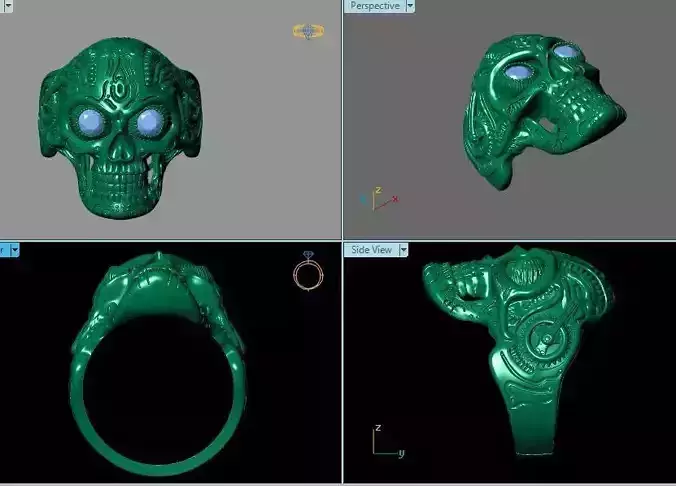Viewport: 676px width, 486px height.
Task: Expand the top-left viewport's dropdown arrow
Action: point(8,6)
